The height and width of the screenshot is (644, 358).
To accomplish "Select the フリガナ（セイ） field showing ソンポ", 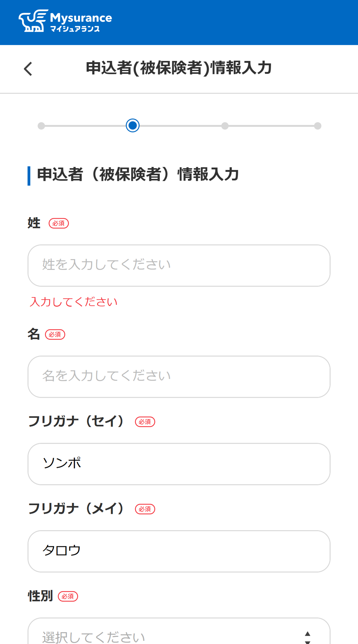I will (x=179, y=464).
